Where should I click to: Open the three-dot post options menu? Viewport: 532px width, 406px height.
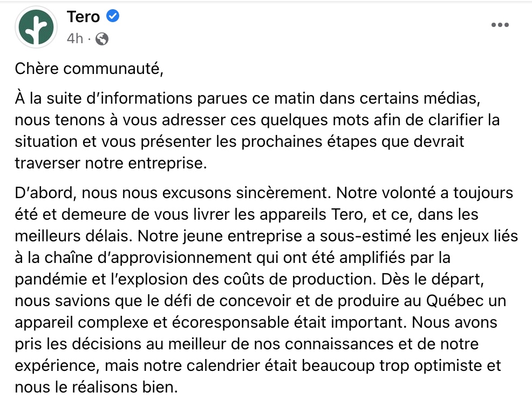pyautogui.click(x=500, y=25)
